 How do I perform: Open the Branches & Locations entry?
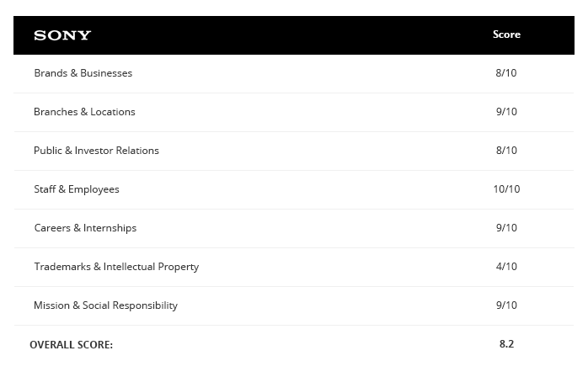coord(84,112)
